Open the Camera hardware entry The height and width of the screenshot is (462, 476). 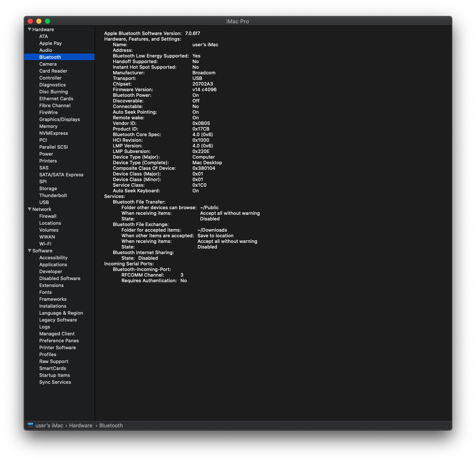coord(48,64)
